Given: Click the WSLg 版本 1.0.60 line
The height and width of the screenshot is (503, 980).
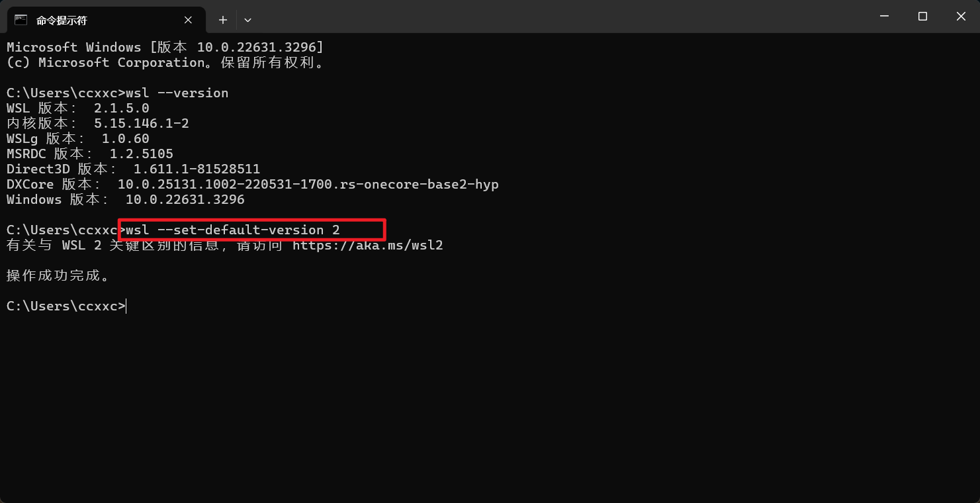Looking at the screenshot, I should pyautogui.click(x=78, y=139).
